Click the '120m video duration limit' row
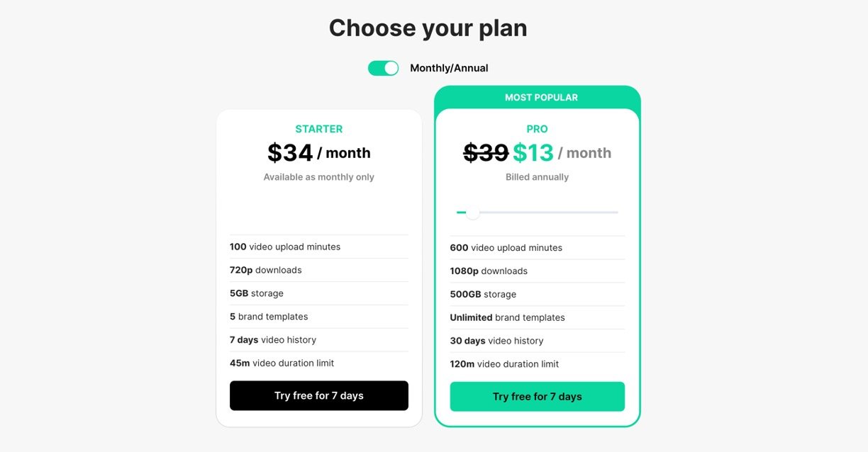 (x=504, y=364)
